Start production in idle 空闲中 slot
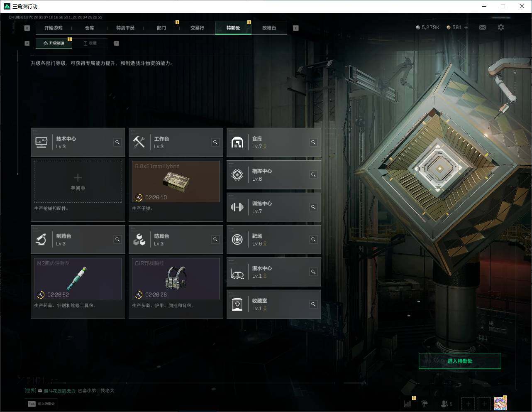Image resolution: width=532 pixels, height=412 pixels. click(x=78, y=181)
